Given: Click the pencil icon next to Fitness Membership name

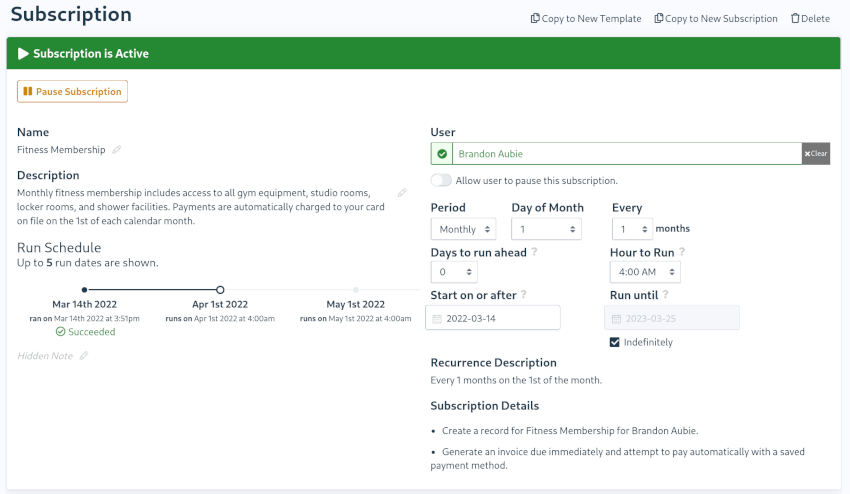Looking at the screenshot, I should pyautogui.click(x=117, y=150).
